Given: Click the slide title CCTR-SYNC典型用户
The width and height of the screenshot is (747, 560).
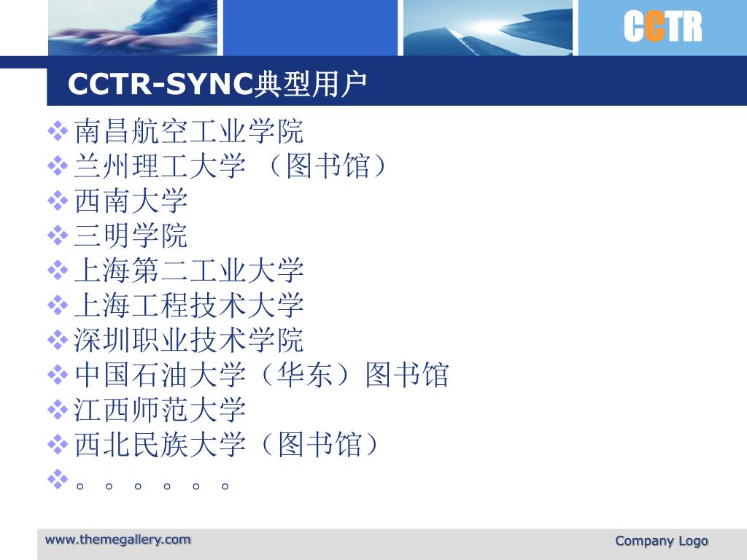Looking at the screenshot, I should point(217,84).
